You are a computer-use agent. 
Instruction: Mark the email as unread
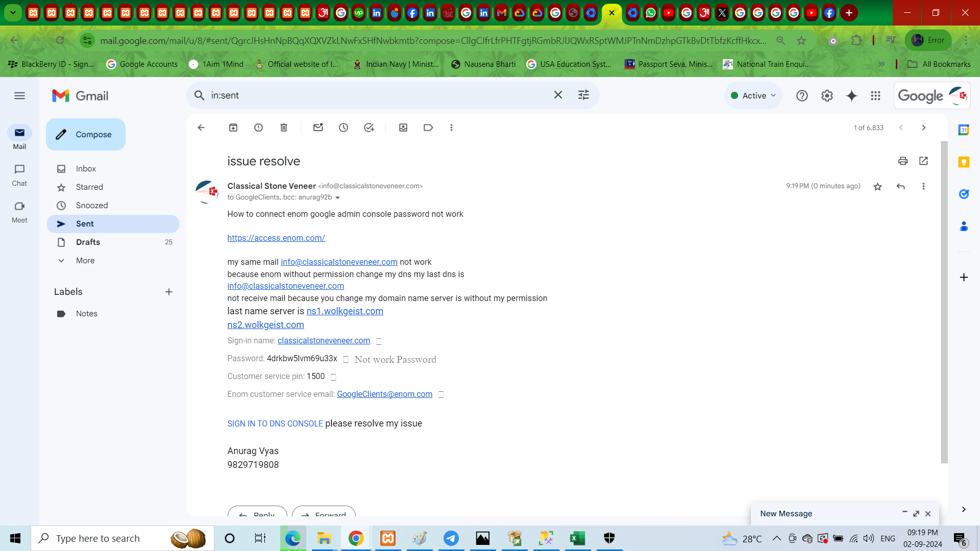318,128
